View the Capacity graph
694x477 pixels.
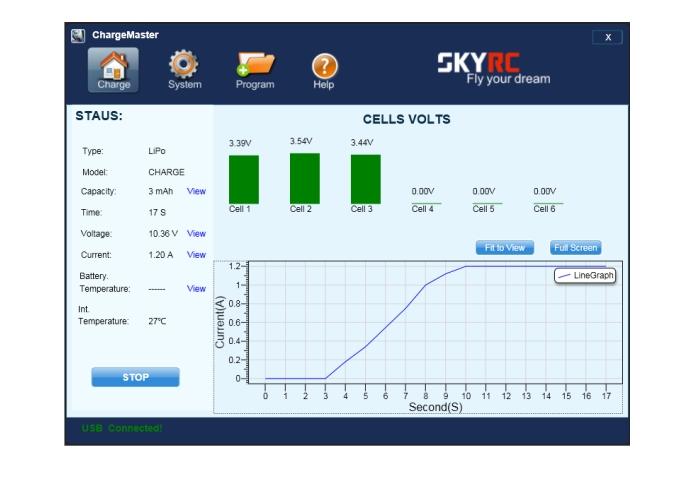[x=196, y=191]
